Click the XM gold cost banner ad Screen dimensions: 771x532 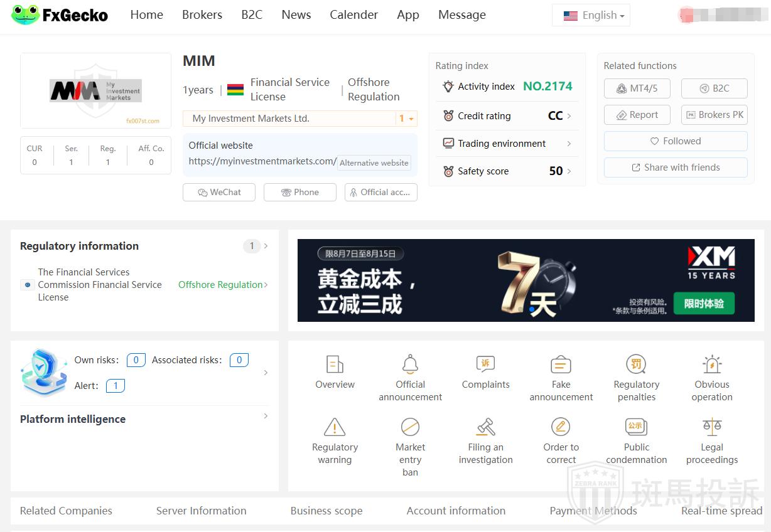526,280
